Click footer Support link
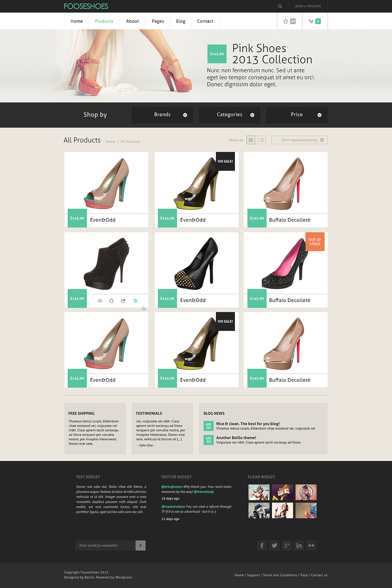Screen dimensions: 392x588 tap(253, 575)
